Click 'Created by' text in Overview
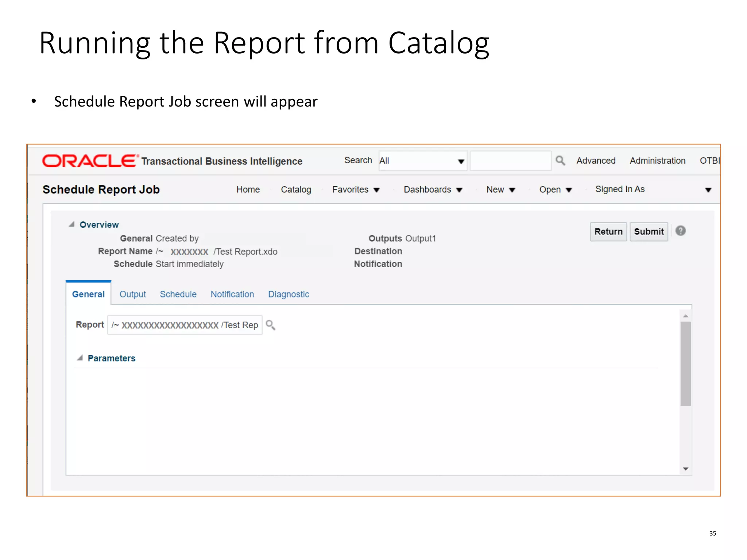Image resolution: width=747 pixels, height=560 pixels. 177,238
